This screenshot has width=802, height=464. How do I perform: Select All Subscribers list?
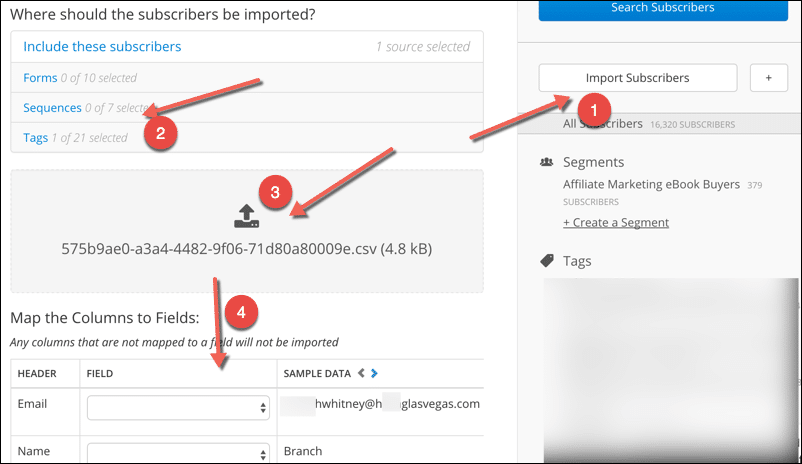click(x=603, y=124)
